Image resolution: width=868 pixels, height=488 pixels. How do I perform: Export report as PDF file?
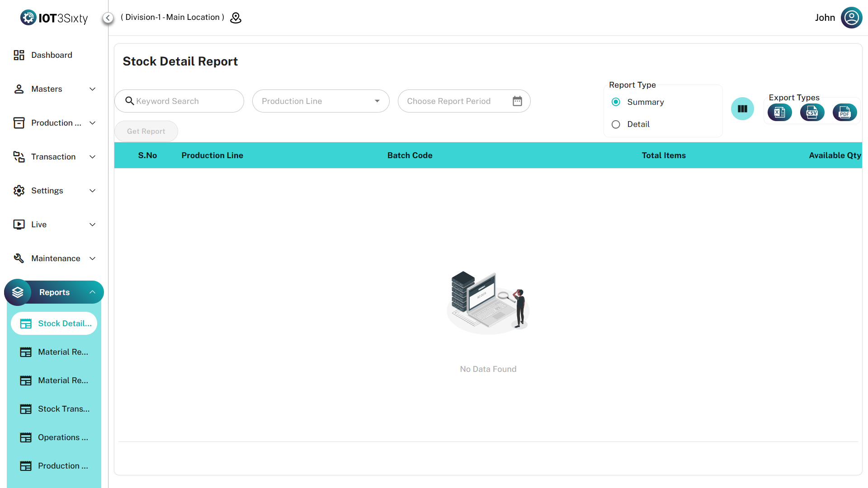(844, 113)
